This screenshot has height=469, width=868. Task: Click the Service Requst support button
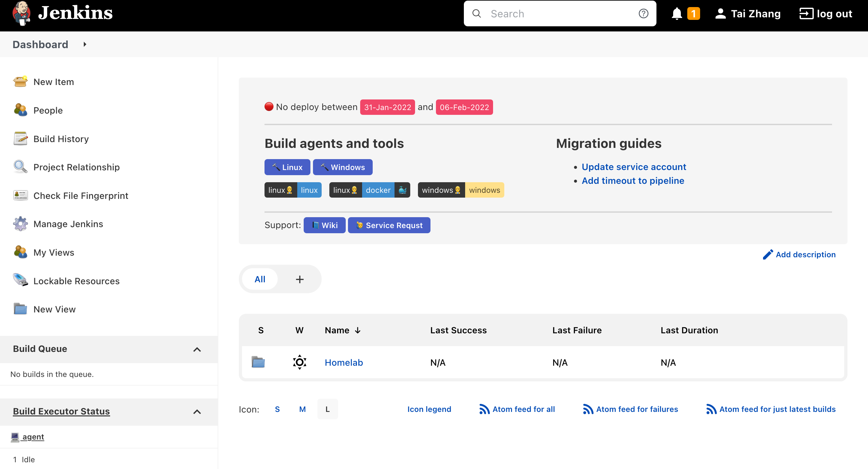[x=389, y=225]
